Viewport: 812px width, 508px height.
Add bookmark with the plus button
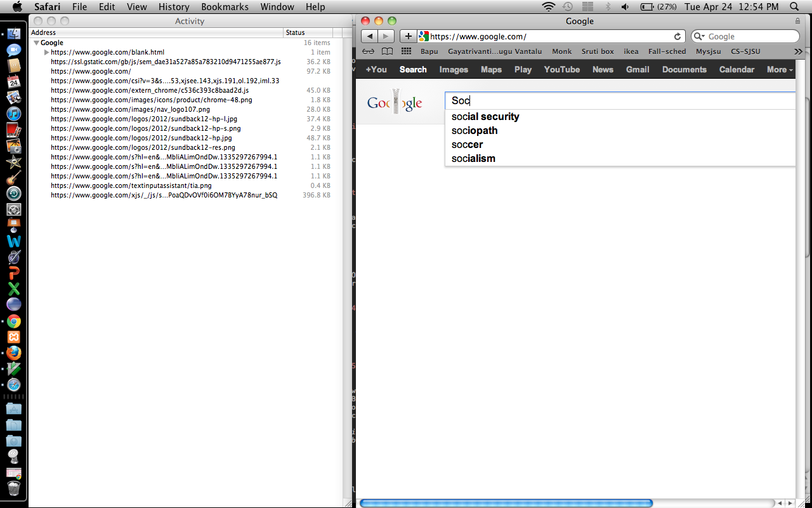click(x=409, y=36)
